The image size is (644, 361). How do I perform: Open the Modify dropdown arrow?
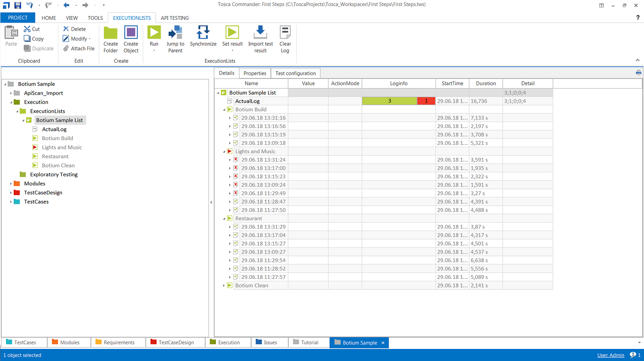coord(90,39)
